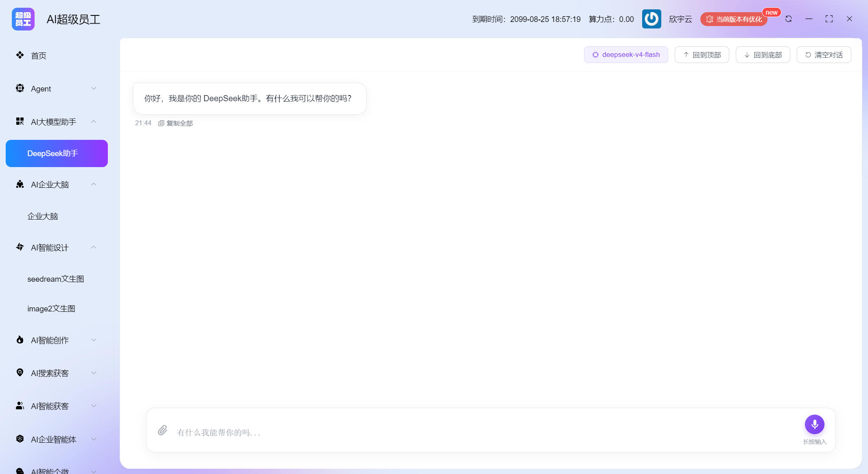Open the deepseek-v4-flash model selector
This screenshot has width=868, height=474.
(x=626, y=55)
